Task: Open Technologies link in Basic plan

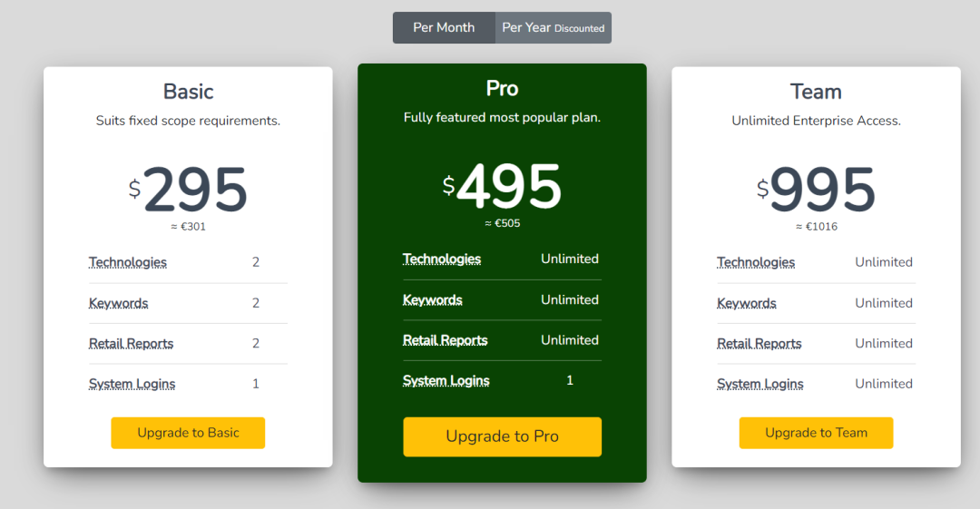Action: click(128, 262)
